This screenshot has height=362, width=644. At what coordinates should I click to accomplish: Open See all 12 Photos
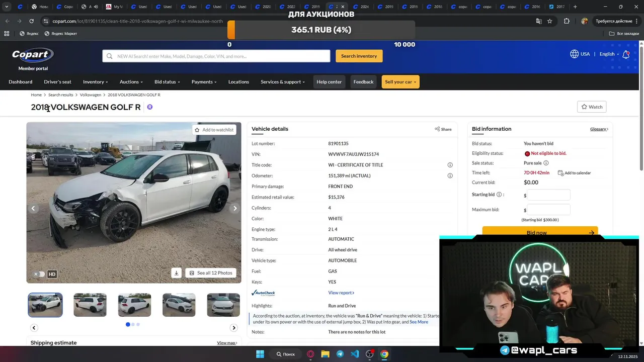[x=211, y=273]
